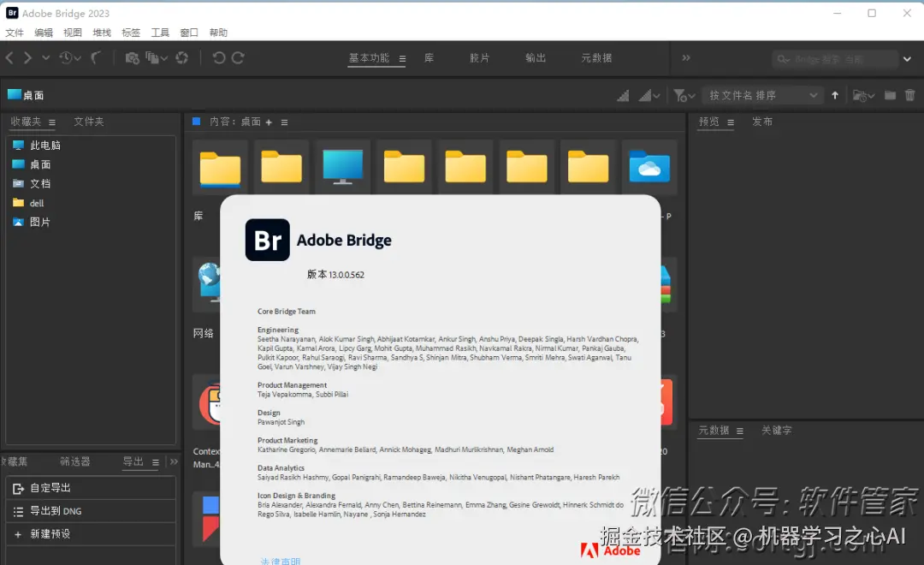The width and height of the screenshot is (924, 565).
Task: Open the lower-right 元数据 panel menu icon
Action: [x=739, y=431]
